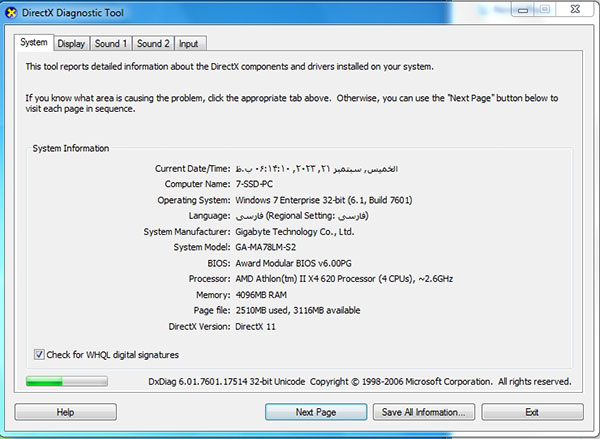
Task: Click Gigabyte Technology Co., Ltd. text
Action: tap(295, 232)
